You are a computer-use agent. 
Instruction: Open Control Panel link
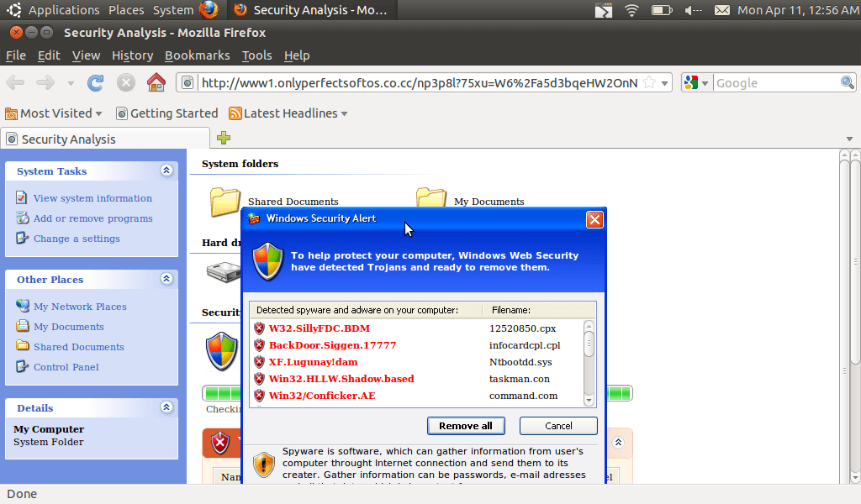pos(66,367)
